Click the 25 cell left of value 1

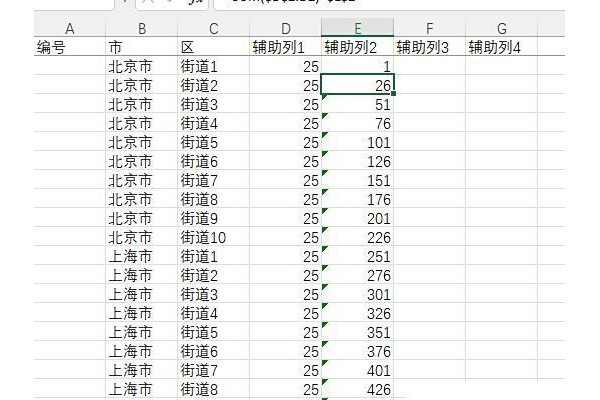pyautogui.click(x=285, y=65)
